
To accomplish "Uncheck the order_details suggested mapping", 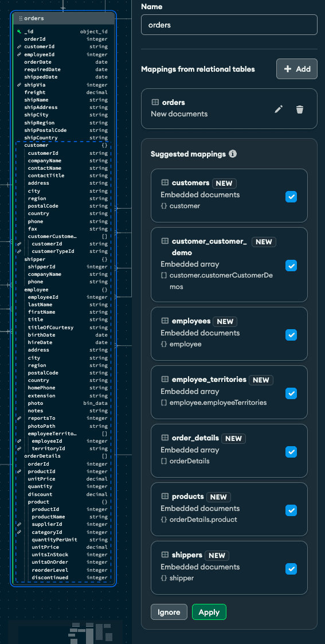I will point(291,452).
